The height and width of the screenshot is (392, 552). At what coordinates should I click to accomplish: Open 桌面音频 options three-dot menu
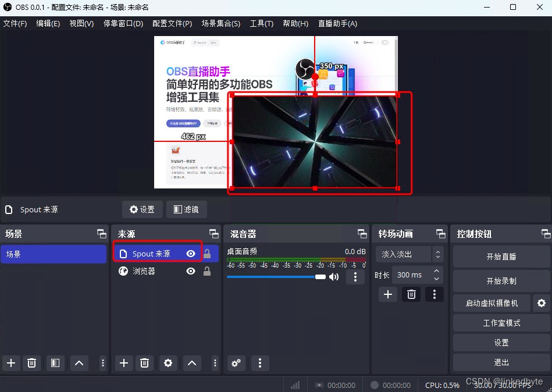(355, 277)
